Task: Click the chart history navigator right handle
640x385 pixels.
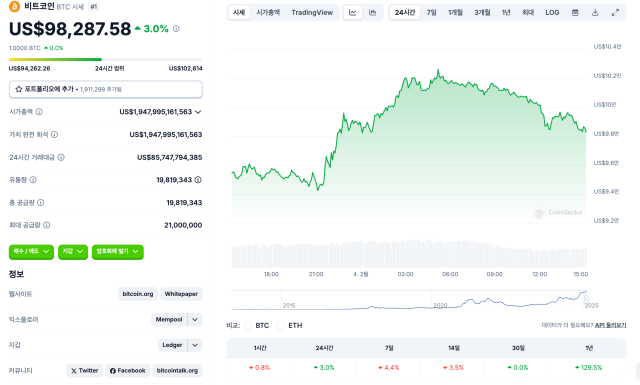Action: click(x=587, y=300)
